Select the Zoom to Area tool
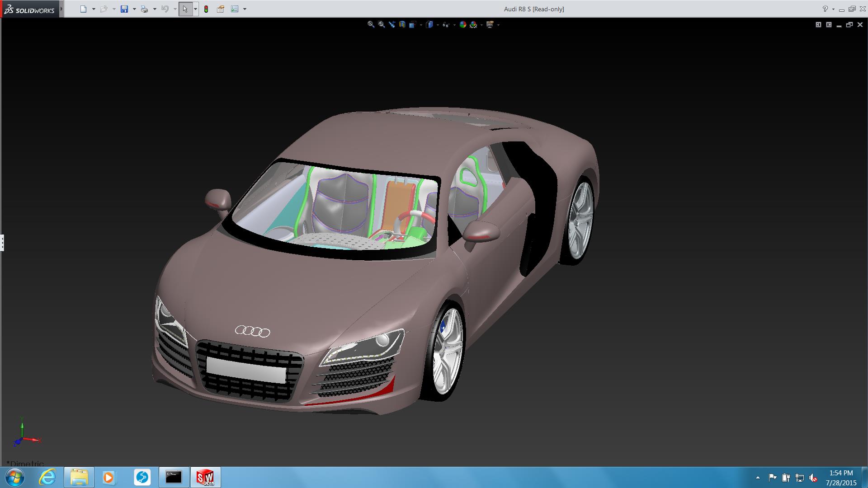The image size is (868, 488). (x=381, y=24)
